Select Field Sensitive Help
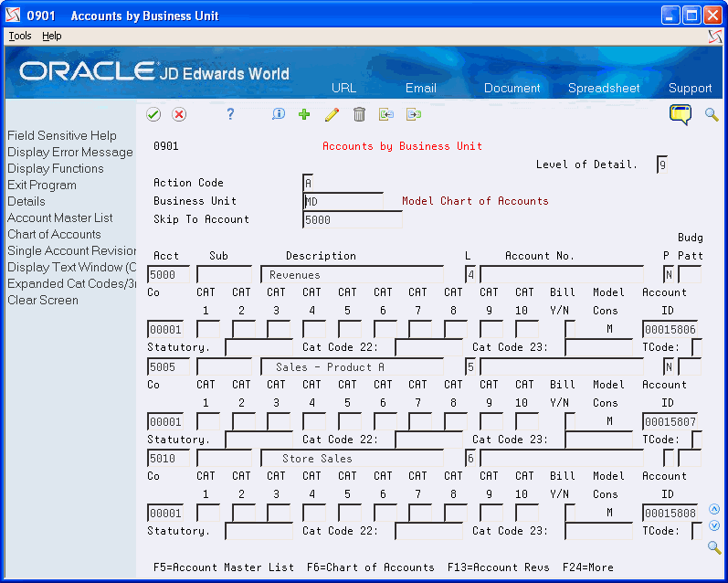Viewport: 728px width, 583px height. (62, 135)
